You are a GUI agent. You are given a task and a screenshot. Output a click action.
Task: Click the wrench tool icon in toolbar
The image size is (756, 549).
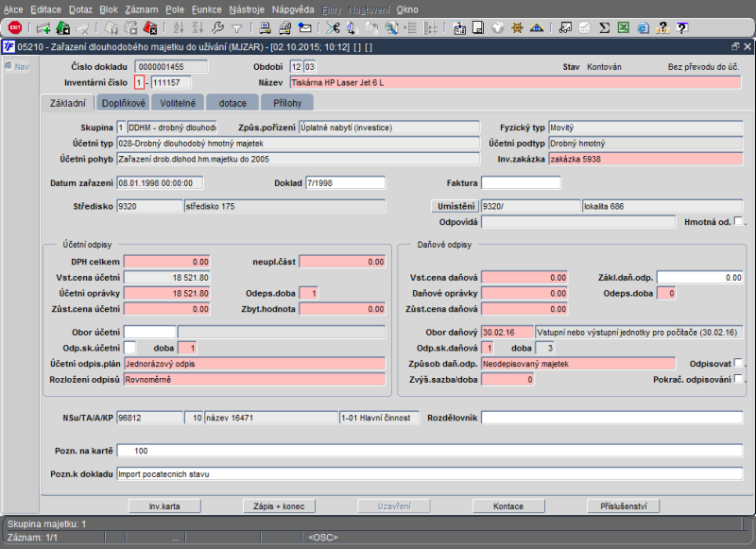(x=218, y=27)
